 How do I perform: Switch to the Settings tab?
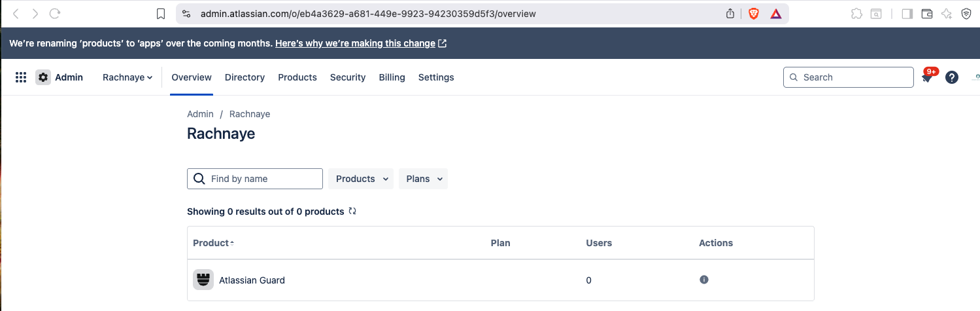pyautogui.click(x=436, y=77)
